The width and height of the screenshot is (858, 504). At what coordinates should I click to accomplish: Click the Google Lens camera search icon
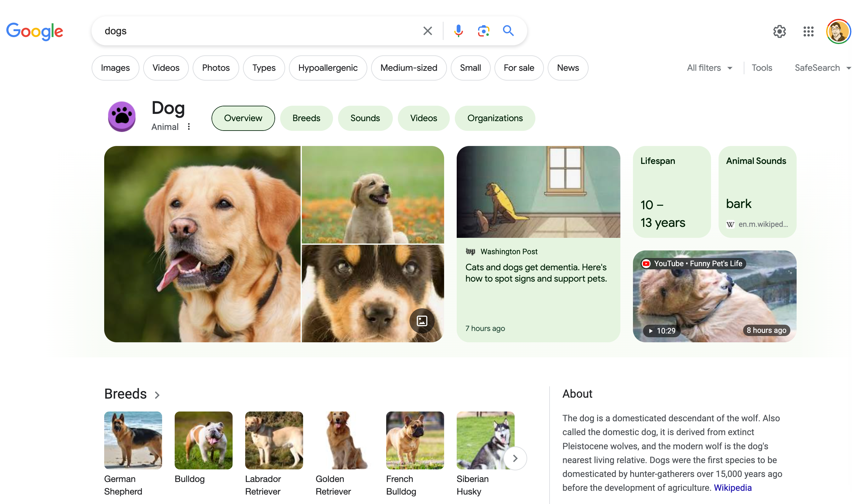pyautogui.click(x=483, y=31)
